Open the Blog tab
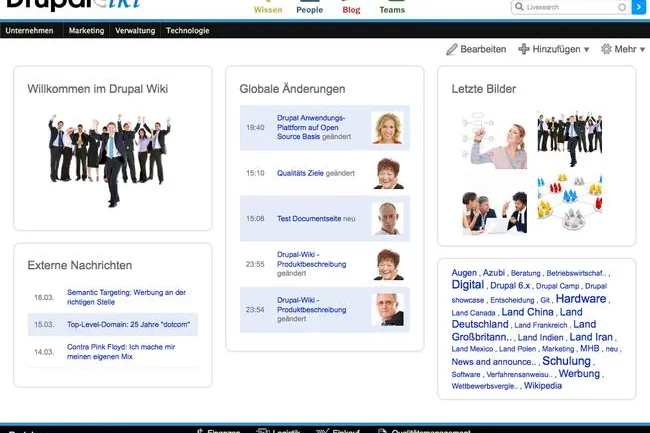Viewport: 650px width, 433px height. [x=351, y=10]
